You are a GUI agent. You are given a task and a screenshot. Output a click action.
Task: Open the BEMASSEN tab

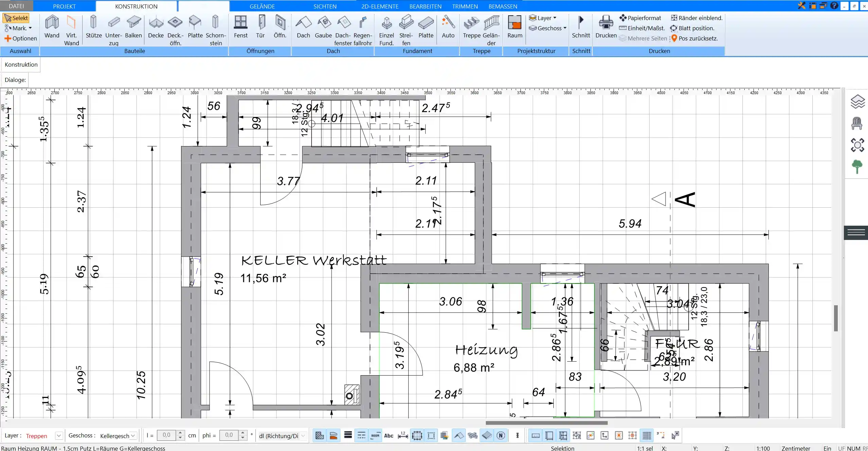pyautogui.click(x=503, y=6)
